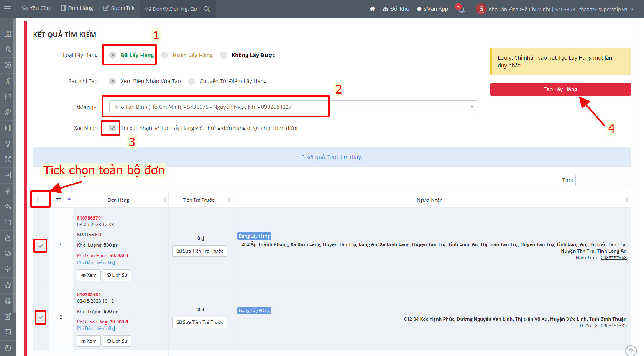
Task: Open the Đổi Kho menu
Action: 396,9
